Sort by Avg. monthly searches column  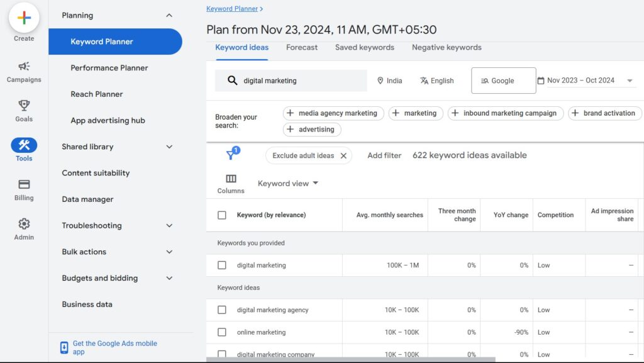(389, 215)
